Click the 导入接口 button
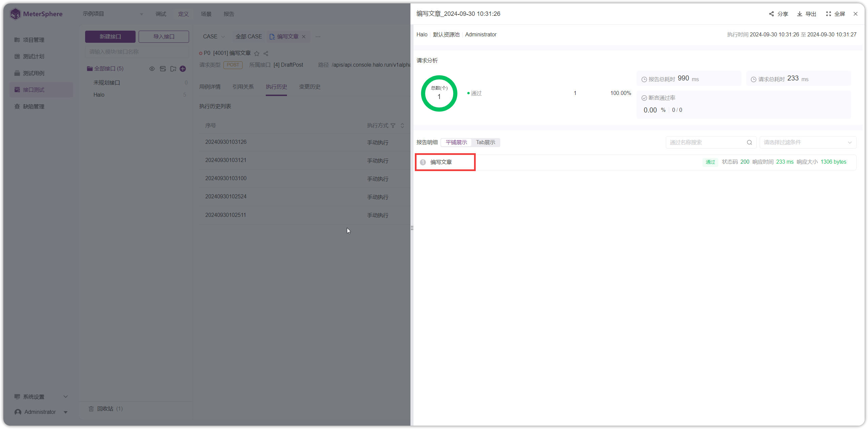The width and height of the screenshot is (868, 429). click(x=164, y=36)
